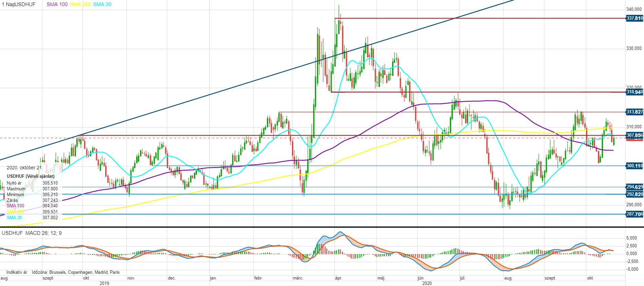Viewport: 644px width, 286px height.
Task: Click the MACD axis value 0,000
Action: tap(632, 254)
